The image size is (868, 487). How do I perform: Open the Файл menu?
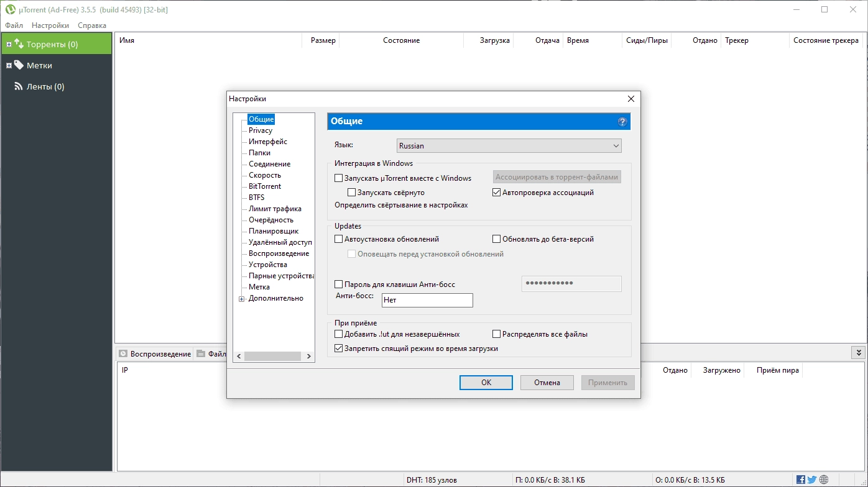tap(14, 25)
